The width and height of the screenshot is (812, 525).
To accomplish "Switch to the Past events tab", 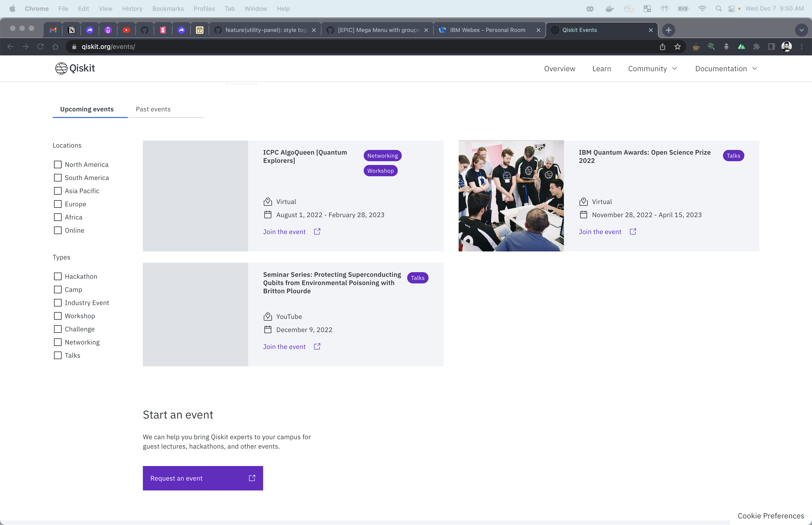I will click(x=153, y=109).
